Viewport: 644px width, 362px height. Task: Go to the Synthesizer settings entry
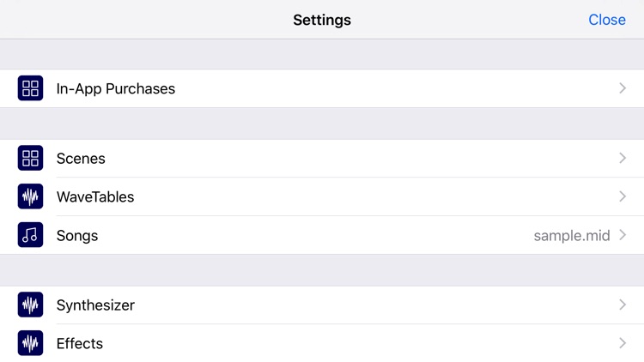(x=322, y=305)
